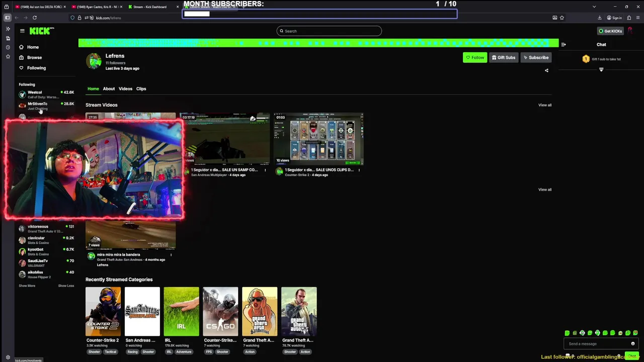Open the list all tabs dropdown

pos(594,7)
